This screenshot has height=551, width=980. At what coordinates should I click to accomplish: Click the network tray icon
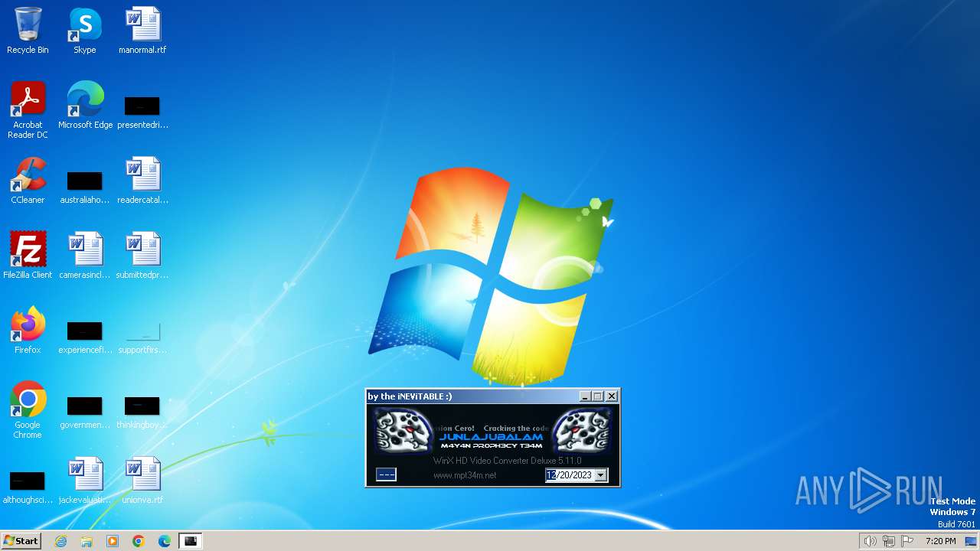coord(889,541)
